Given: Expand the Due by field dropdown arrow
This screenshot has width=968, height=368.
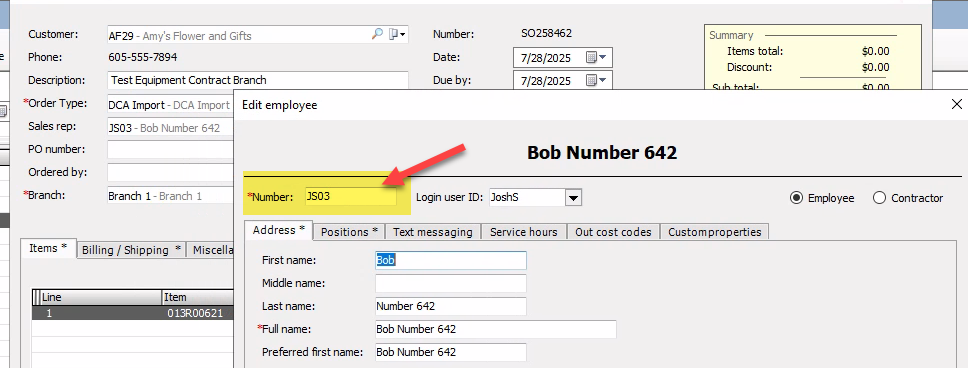Looking at the screenshot, I should tap(603, 80).
